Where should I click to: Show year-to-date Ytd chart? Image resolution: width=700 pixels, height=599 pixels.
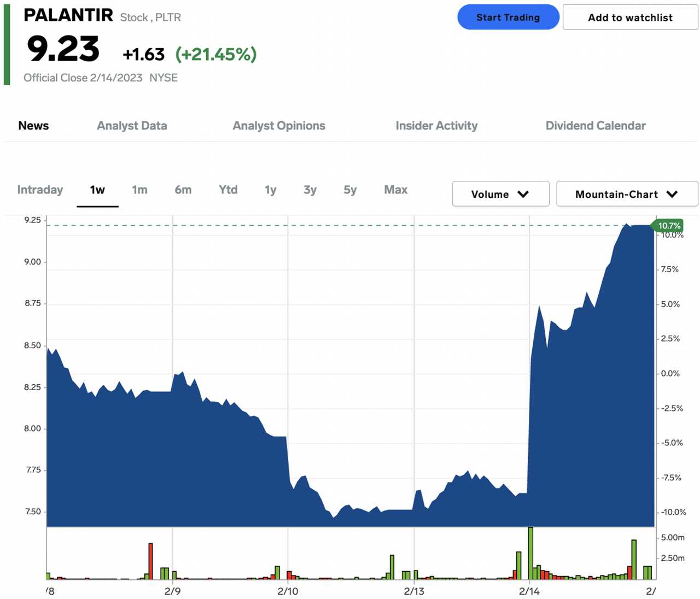228,190
